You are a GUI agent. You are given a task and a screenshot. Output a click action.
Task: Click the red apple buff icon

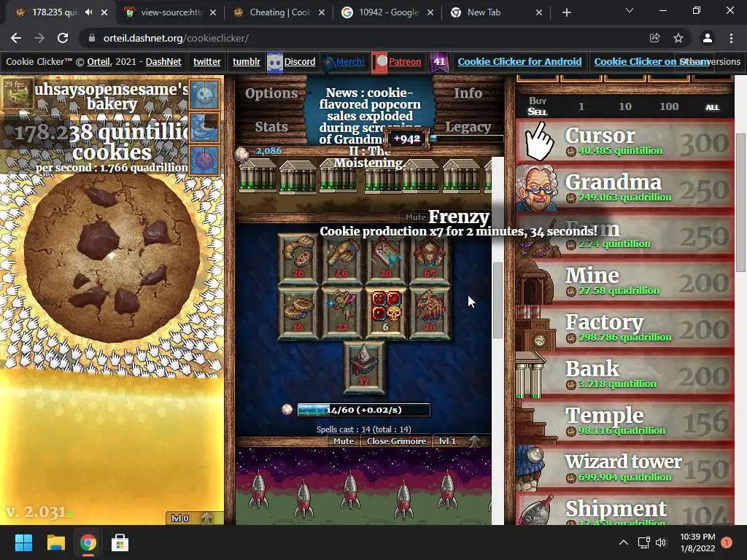205,160
